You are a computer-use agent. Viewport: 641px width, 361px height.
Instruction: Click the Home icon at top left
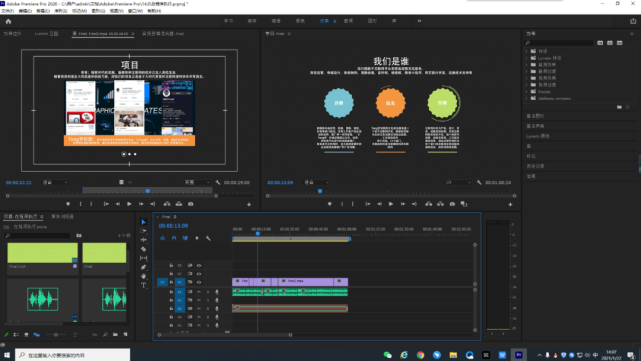8,21
